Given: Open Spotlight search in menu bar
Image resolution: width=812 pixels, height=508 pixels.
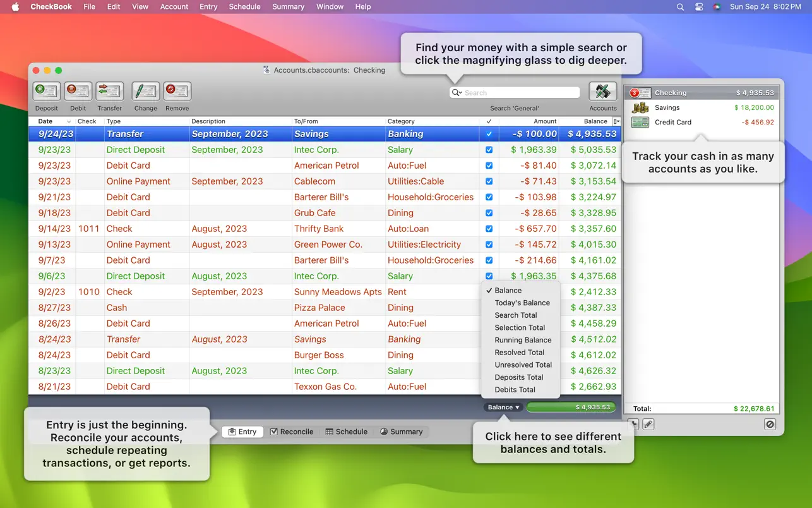Looking at the screenshot, I should click(x=680, y=7).
